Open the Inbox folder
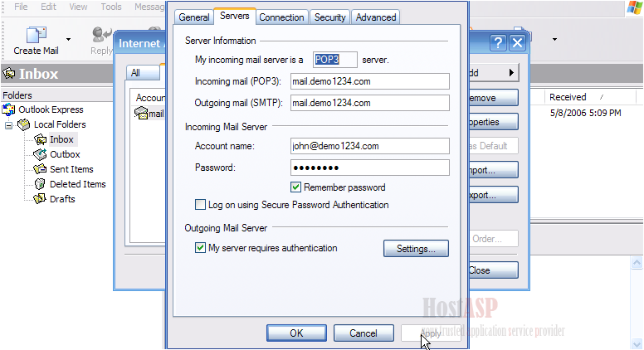This screenshot has height=350, width=644. click(x=61, y=139)
